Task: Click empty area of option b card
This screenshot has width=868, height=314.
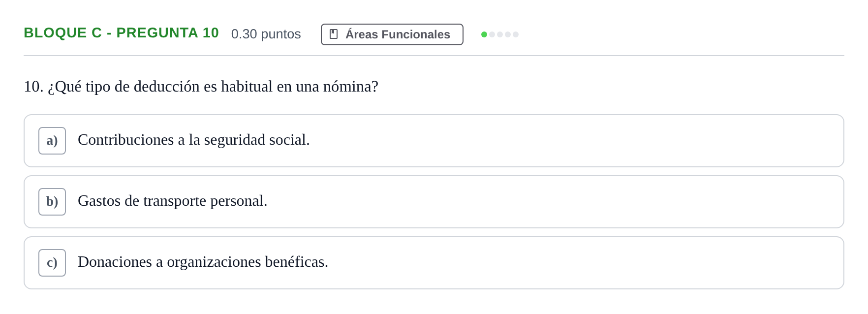Action: click(556, 202)
